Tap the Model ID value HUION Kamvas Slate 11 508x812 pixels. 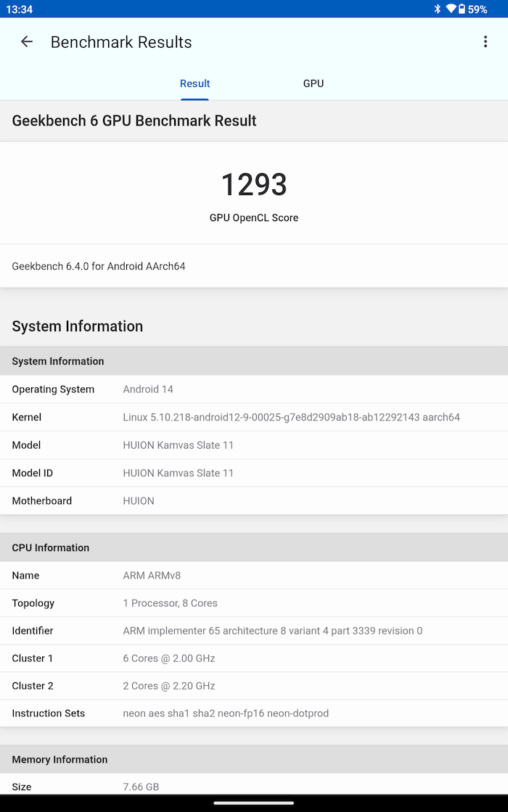click(179, 473)
